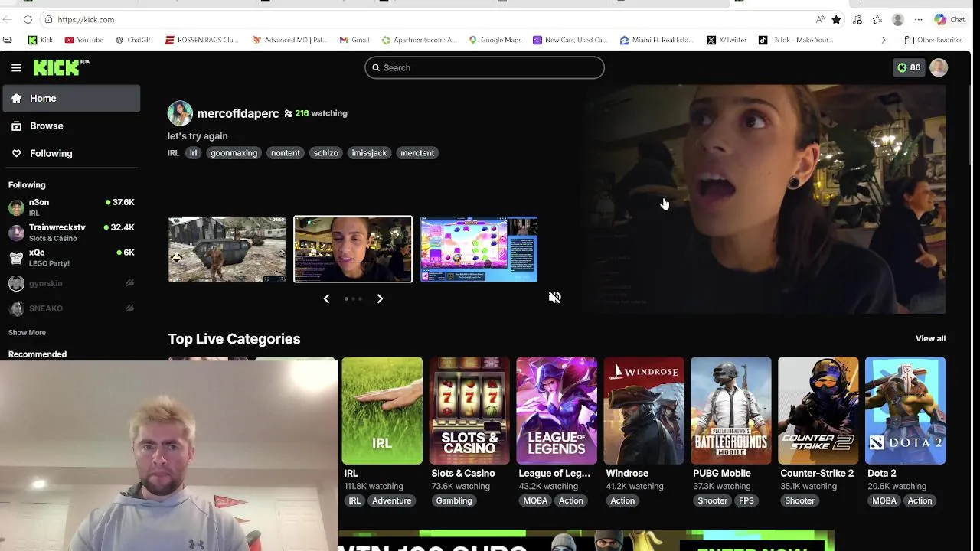Open xQc in Following list
This screenshot has width=980, height=551.
pos(71,258)
